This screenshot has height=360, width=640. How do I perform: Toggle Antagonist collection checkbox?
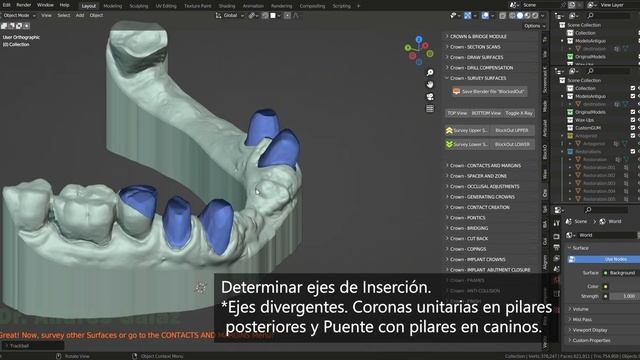pos(633,136)
